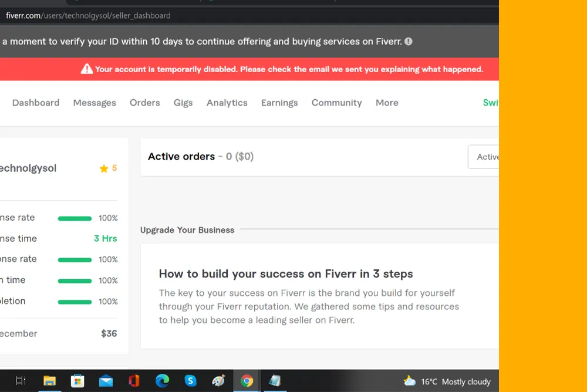Click the 3 Hrs response time value
Screen dimensions: 587x392
pyautogui.click(x=105, y=238)
